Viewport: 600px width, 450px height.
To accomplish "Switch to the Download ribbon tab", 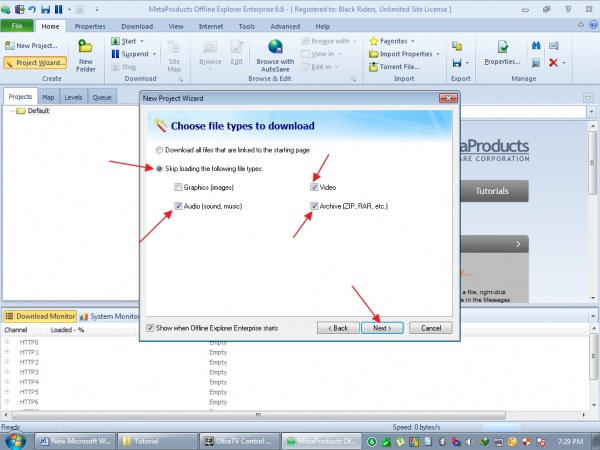I will (x=137, y=26).
